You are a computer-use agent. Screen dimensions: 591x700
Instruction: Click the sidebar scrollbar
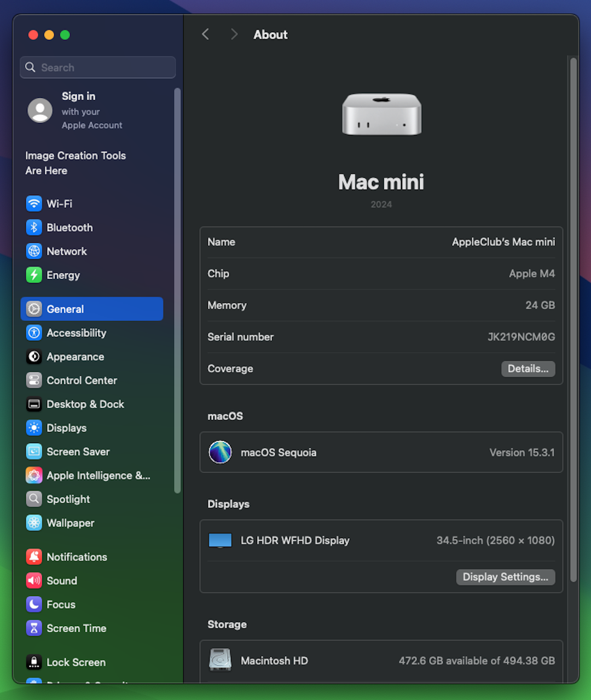click(x=177, y=290)
